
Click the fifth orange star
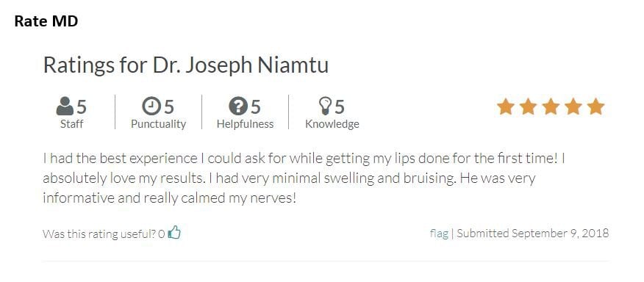tap(596, 106)
